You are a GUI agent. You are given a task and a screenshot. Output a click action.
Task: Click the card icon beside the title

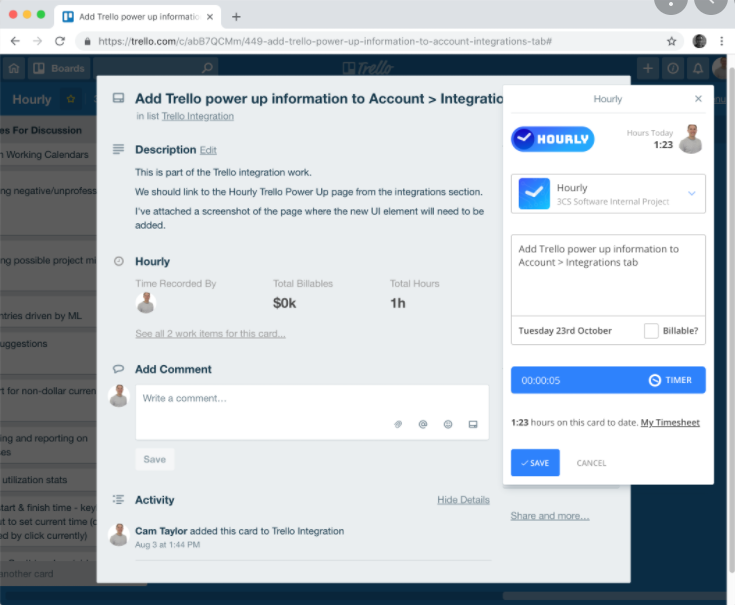(118, 97)
